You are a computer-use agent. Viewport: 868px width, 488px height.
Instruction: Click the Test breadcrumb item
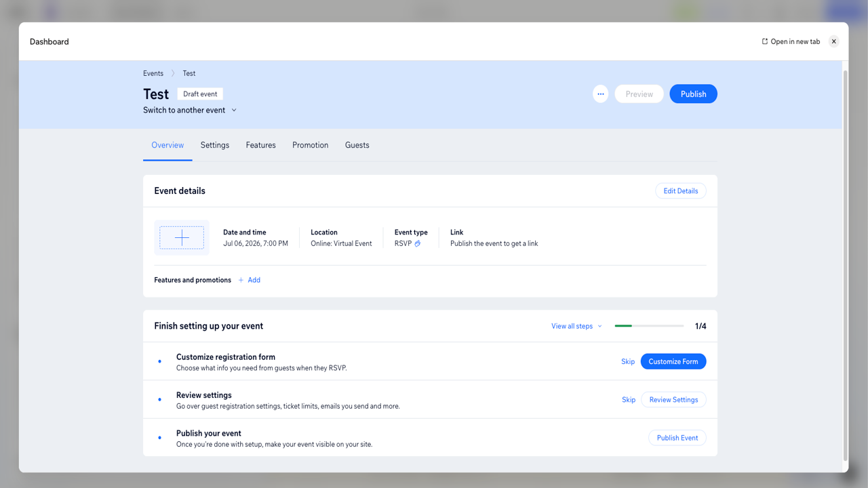point(189,73)
